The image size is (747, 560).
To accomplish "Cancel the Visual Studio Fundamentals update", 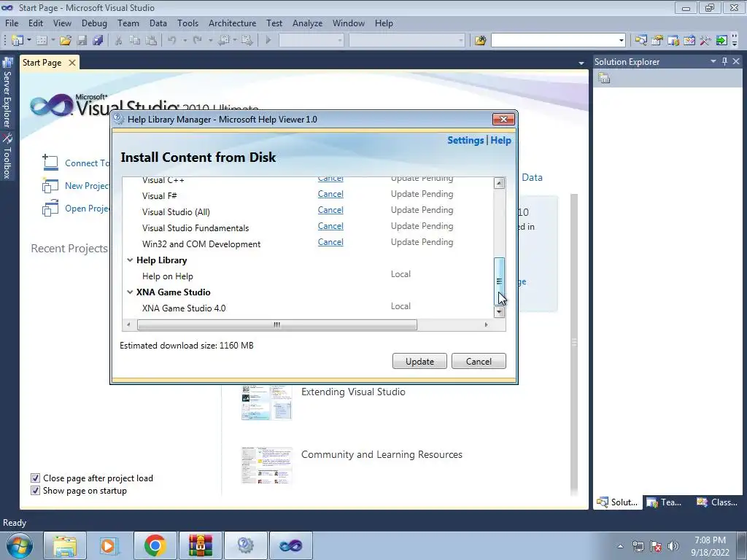I will click(x=330, y=226).
